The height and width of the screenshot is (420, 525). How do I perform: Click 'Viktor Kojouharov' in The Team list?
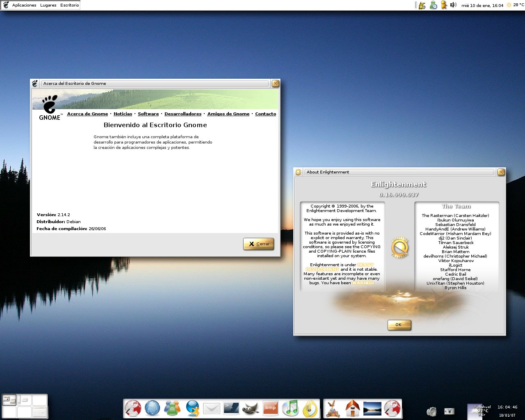tap(456, 261)
